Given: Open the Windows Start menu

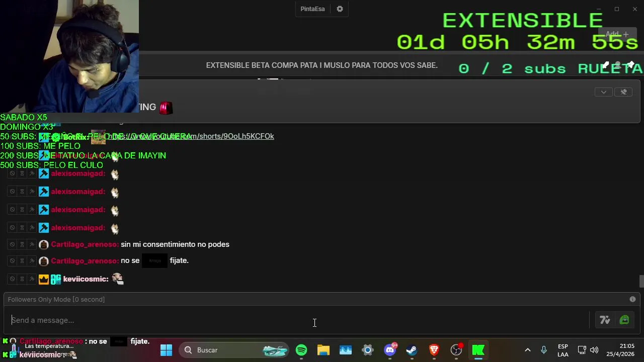Looking at the screenshot, I should (x=166, y=350).
